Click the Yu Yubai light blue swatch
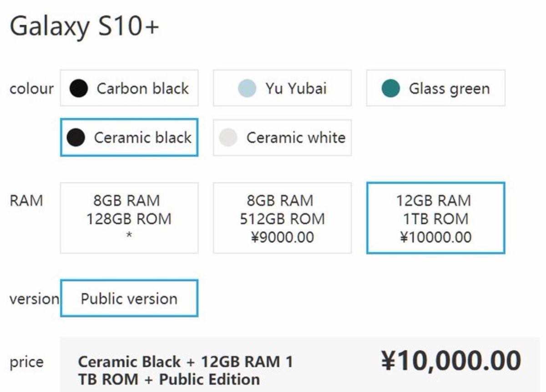This screenshot has width=546, height=392. (x=248, y=88)
